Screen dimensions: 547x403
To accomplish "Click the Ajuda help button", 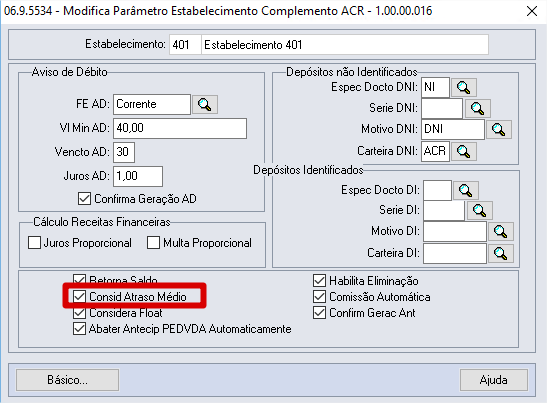I will point(494,380).
